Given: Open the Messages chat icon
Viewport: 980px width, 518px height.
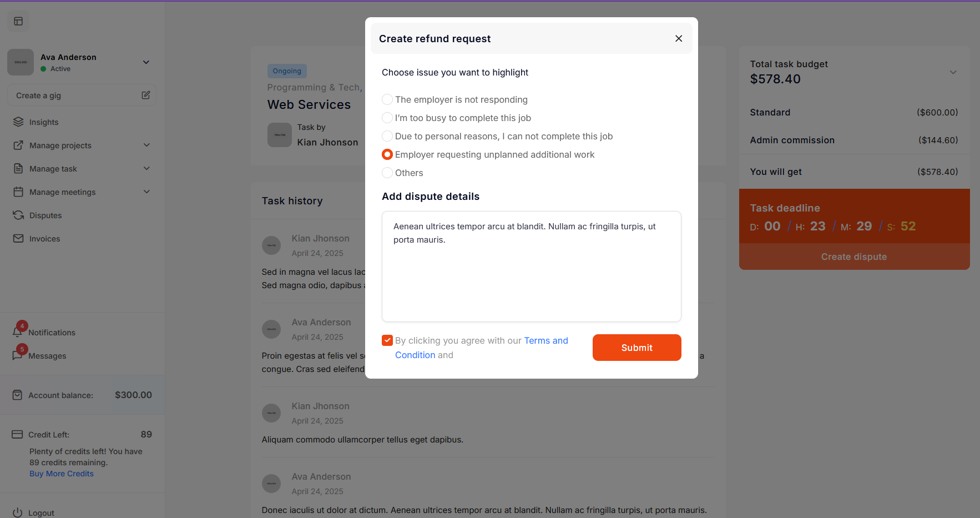Looking at the screenshot, I should 18,355.
